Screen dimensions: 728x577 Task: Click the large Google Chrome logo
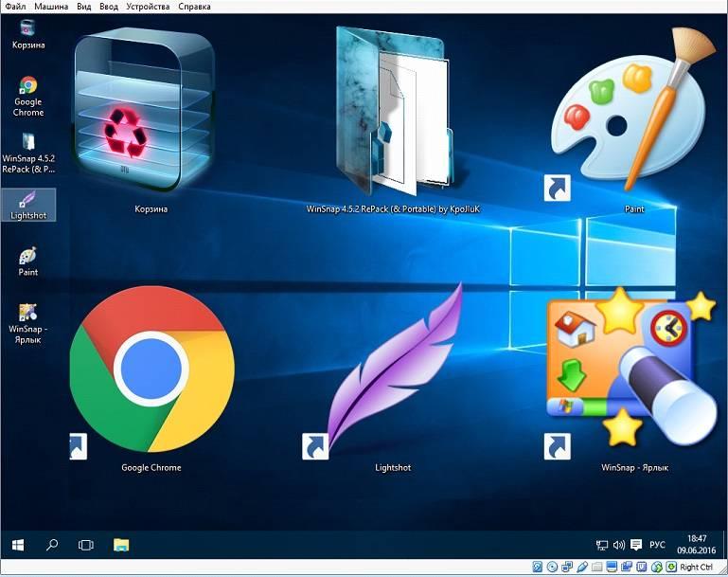click(151, 369)
